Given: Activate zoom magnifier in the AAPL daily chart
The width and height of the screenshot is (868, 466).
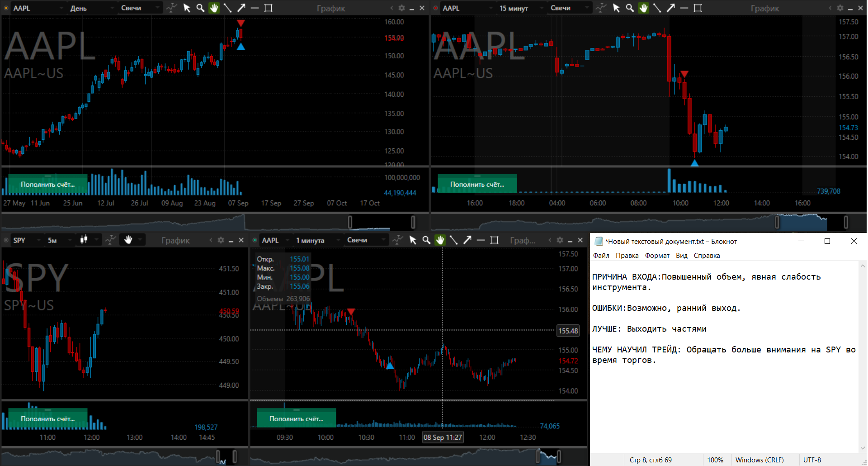Looking at the screenshot, I should [200, 8].
